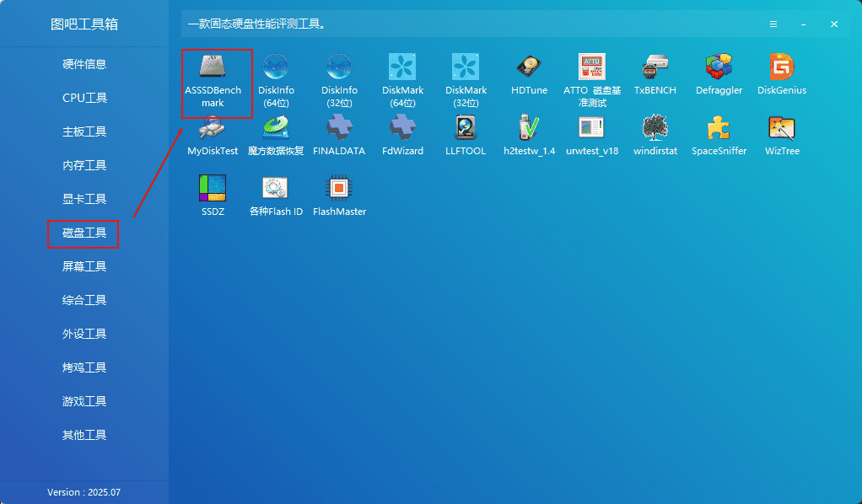Screen dimensions: 862x504
Task: Select 外设工具 category
Action: [x=84, y=334]
